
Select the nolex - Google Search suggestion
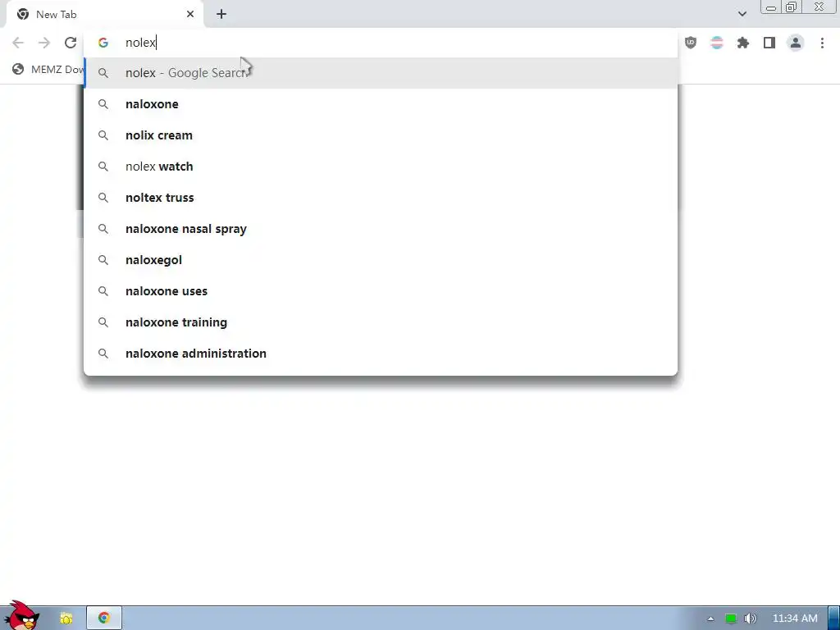coord(381,73)
